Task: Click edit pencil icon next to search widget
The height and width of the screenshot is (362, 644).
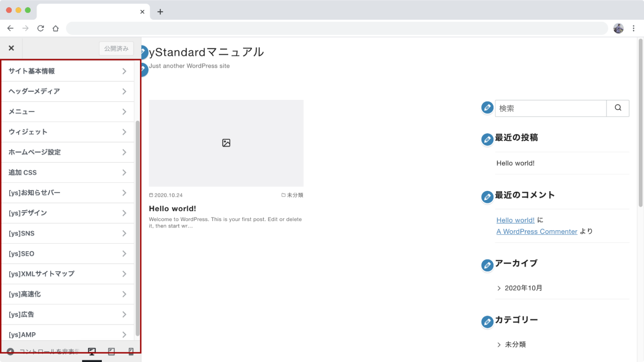Action: click(487, 108)
